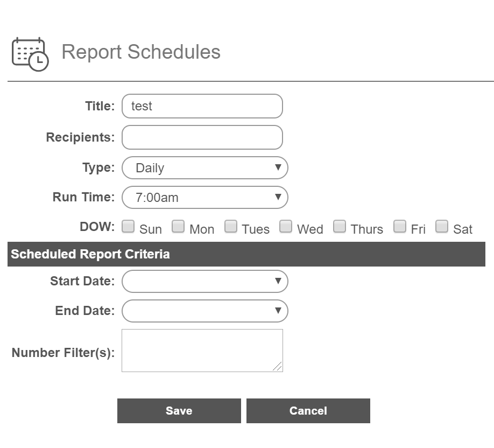494x448 pixels.
Task: Click the Report Schedules page heading
Action: pyautogui.click(x=141, y=52)
